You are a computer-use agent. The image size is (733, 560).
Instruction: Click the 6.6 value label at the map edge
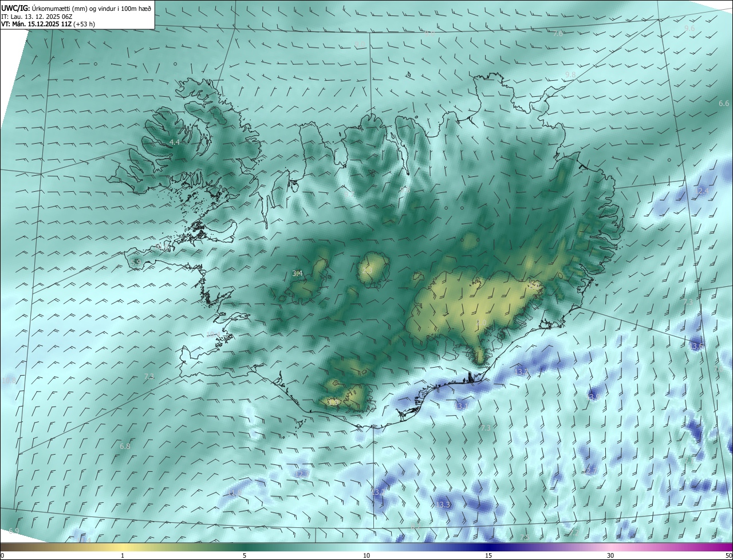(724, 104)
